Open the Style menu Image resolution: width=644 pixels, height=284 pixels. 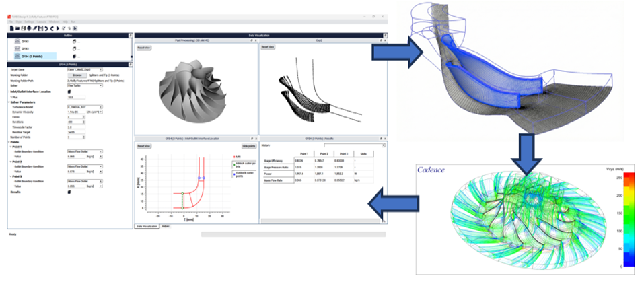[18, 22]
